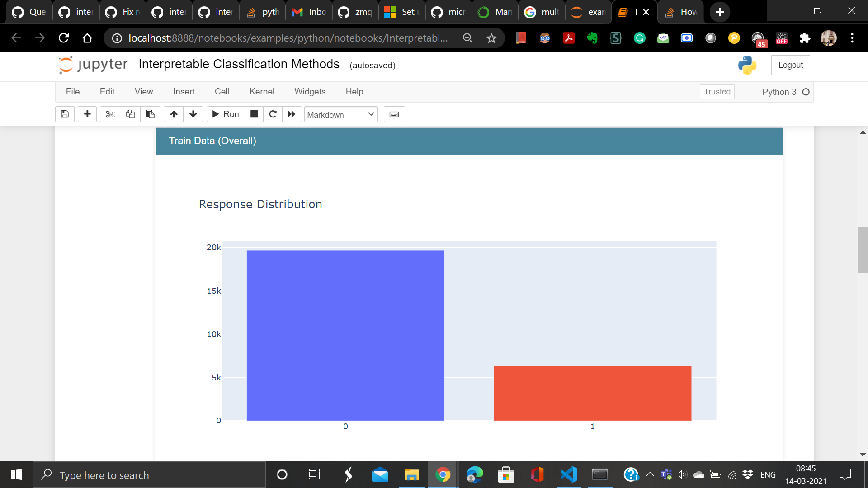The height and width of the screenshot is (488, 868).
Task: Interrupt the kernel with stop icon
Action: tap(254, 114)
